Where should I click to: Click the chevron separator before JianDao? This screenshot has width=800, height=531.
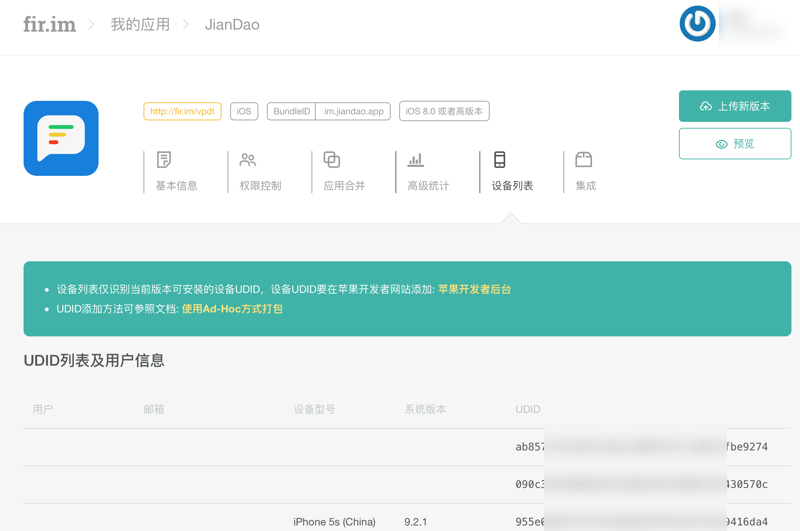186,24
